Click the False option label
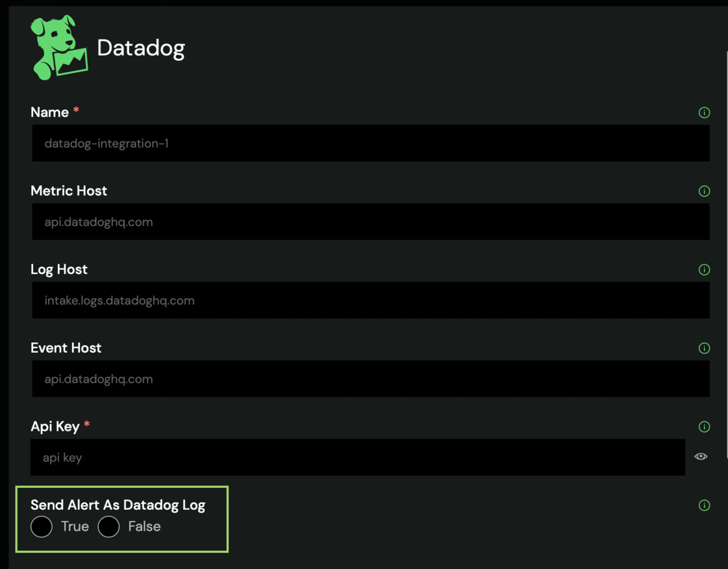Viewport: 728px width, 569px height. (x=144, y=526)
